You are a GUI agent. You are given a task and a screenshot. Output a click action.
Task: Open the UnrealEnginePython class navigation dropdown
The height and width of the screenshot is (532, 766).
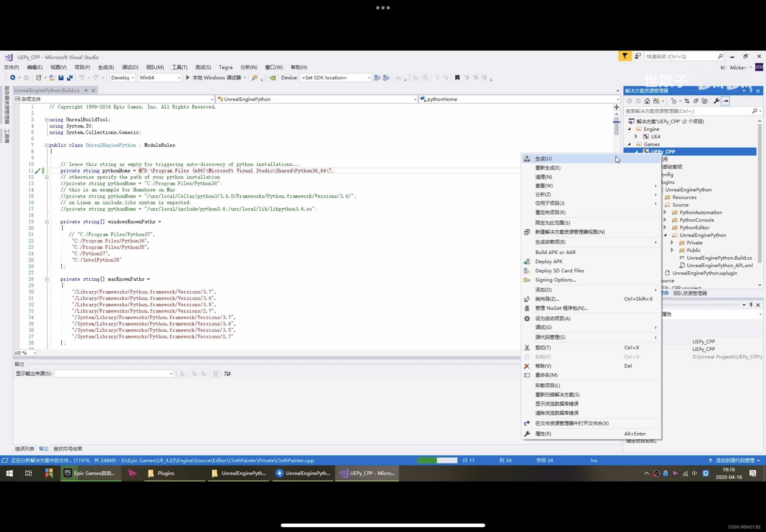click(x=317, y=99)
